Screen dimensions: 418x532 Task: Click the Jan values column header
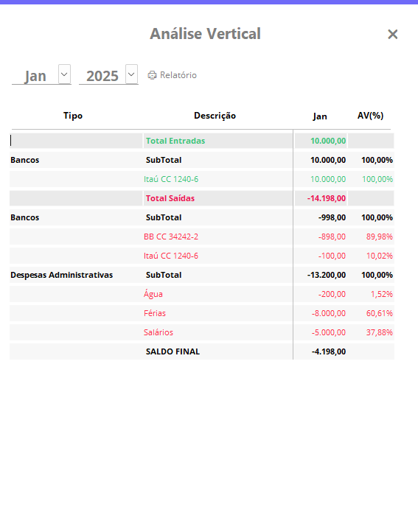tap(320, 116)
